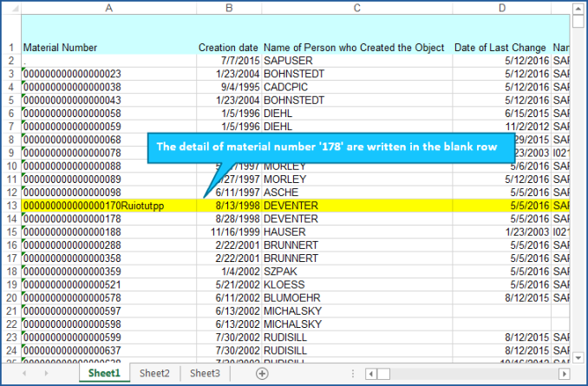Click the vertical scrollbar up arrow
Screen dimensions: 588x386
point(578,9)
